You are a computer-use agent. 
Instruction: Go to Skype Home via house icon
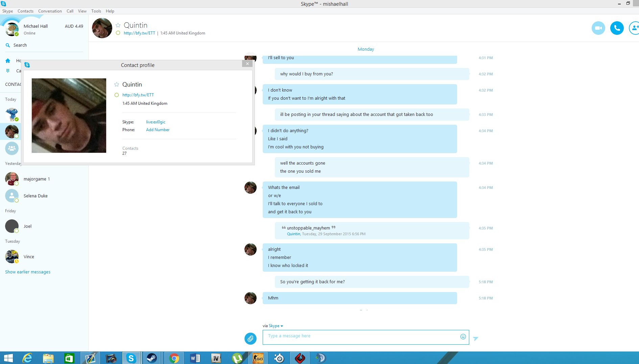(x=8, y=61)
